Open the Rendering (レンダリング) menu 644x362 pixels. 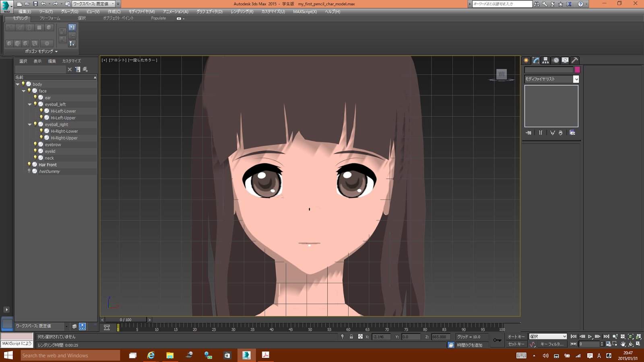pos(242,12)
